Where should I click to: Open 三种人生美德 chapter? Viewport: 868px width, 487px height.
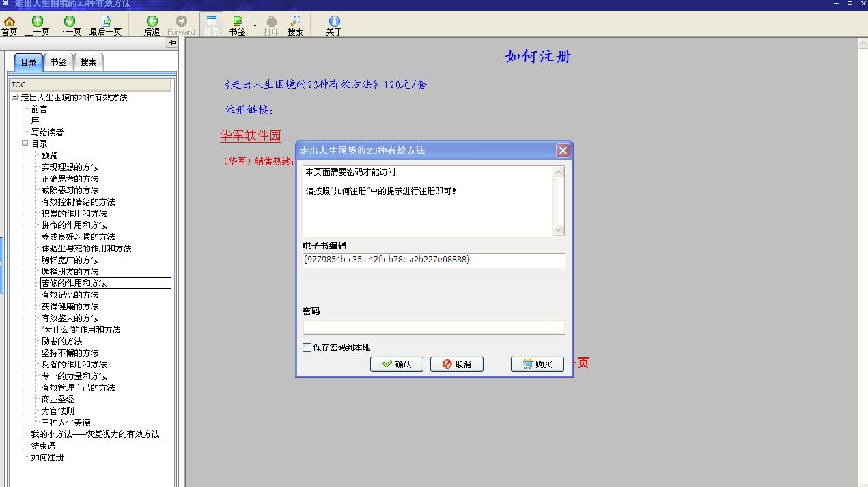coord(66,423)
